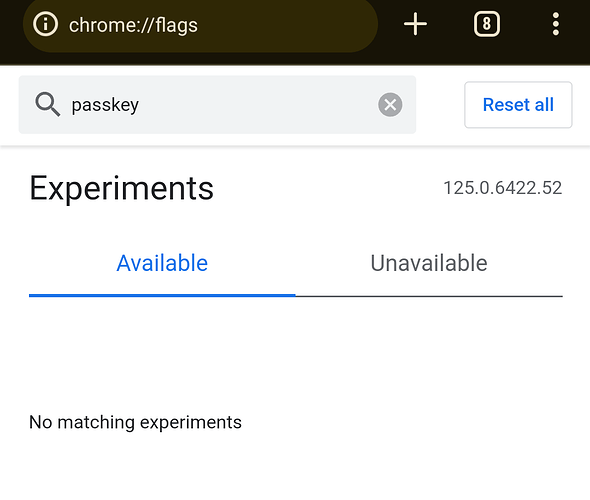Open Chrome three-dot overflow menu

[555, 24]
